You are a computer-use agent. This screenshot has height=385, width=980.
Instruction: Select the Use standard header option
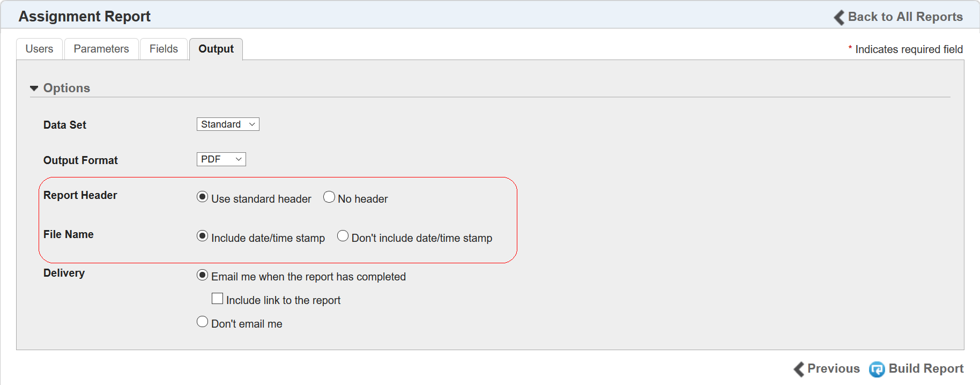pos(202,197)
